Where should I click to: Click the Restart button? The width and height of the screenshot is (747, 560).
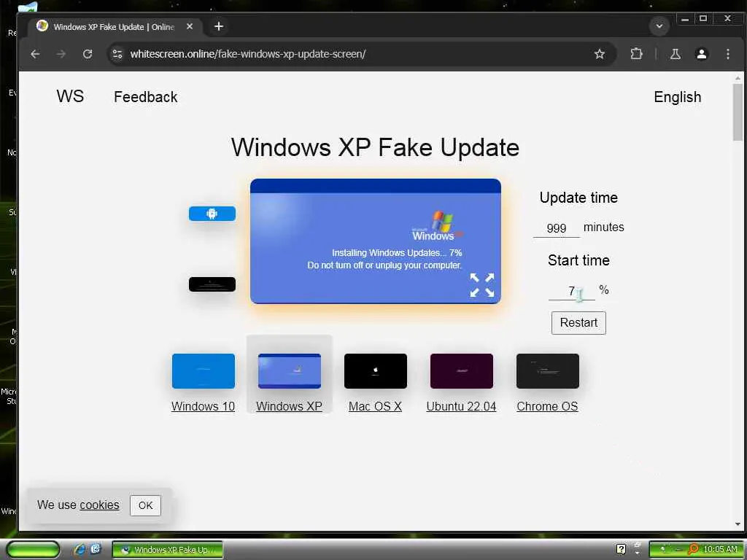pyautogui.click(x=578, y=323)
